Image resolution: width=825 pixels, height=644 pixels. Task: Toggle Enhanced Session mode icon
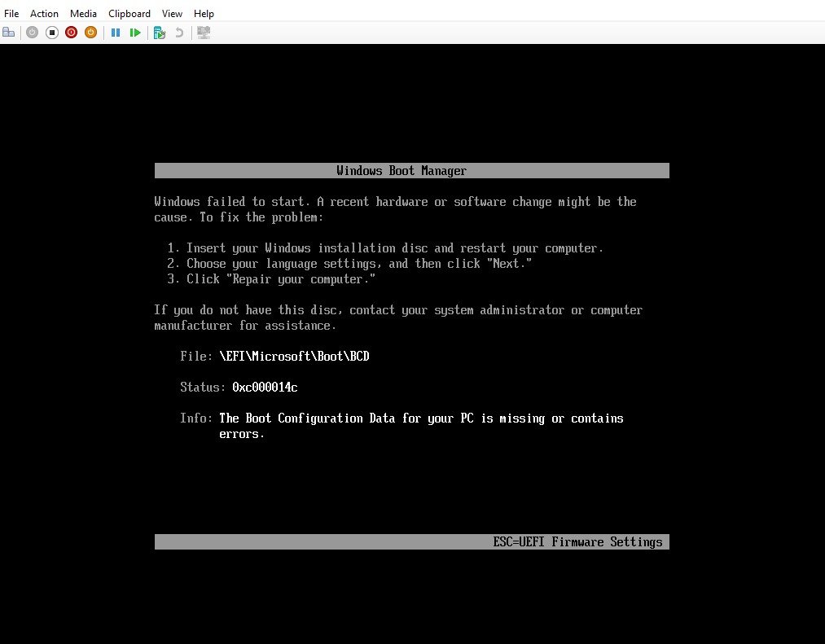coord(204,33)
